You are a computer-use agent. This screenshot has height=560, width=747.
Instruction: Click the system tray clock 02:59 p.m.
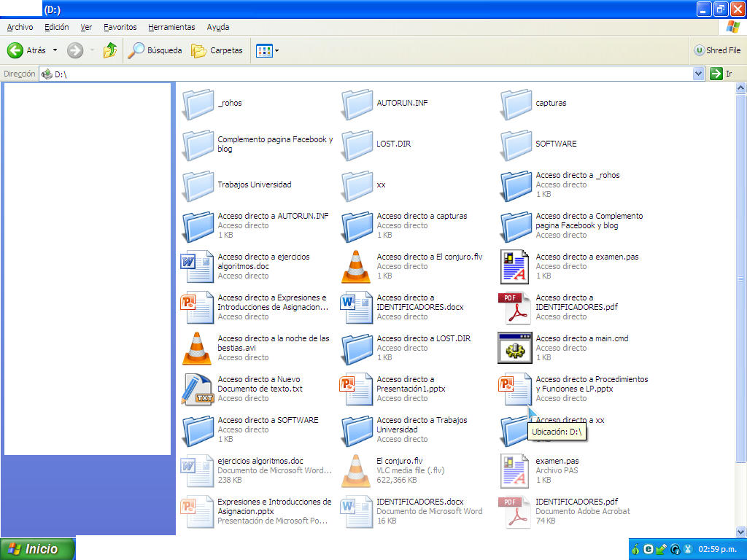pyautogui.click(x=717, y=549)
